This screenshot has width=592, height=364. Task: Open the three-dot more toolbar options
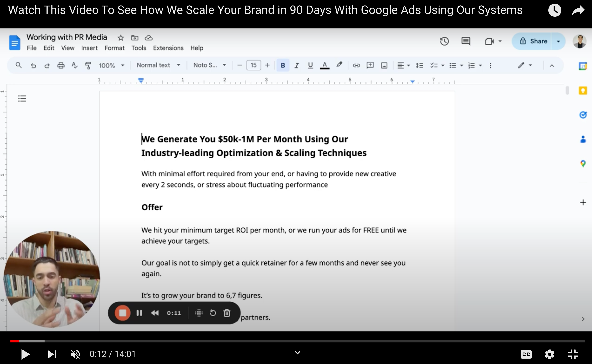click(490, 65)
